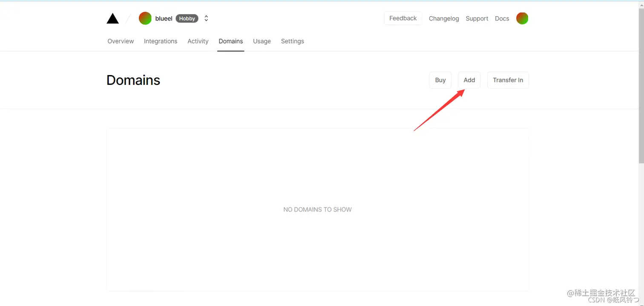Screen dimensions: 644x306
Task: Open the Feedback button
Action: 403,18
